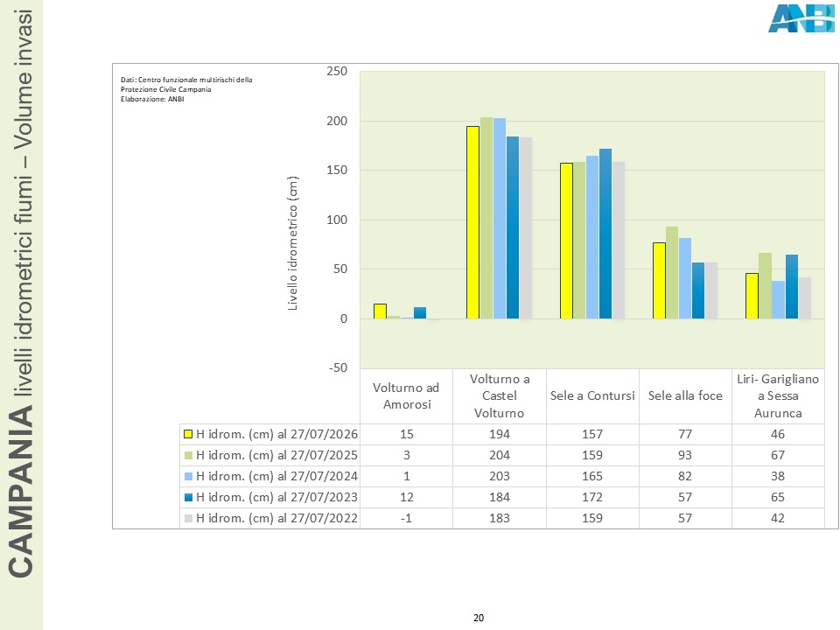840x630 pixels.
Task: Click the 2024 value 1 for Amorosi
Action: coord(407,476)
